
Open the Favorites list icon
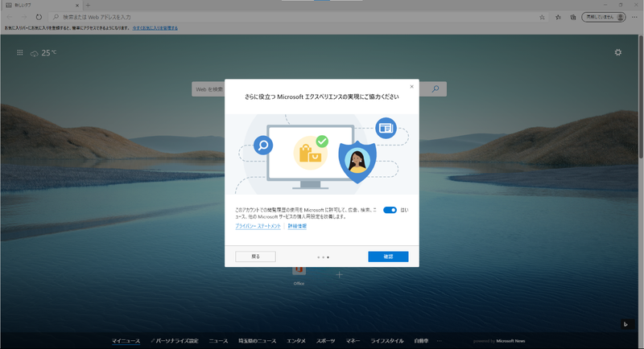pos(558,17)
